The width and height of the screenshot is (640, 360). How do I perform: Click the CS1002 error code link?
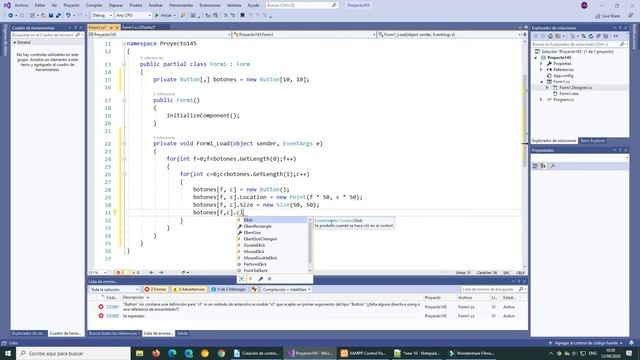112,316
